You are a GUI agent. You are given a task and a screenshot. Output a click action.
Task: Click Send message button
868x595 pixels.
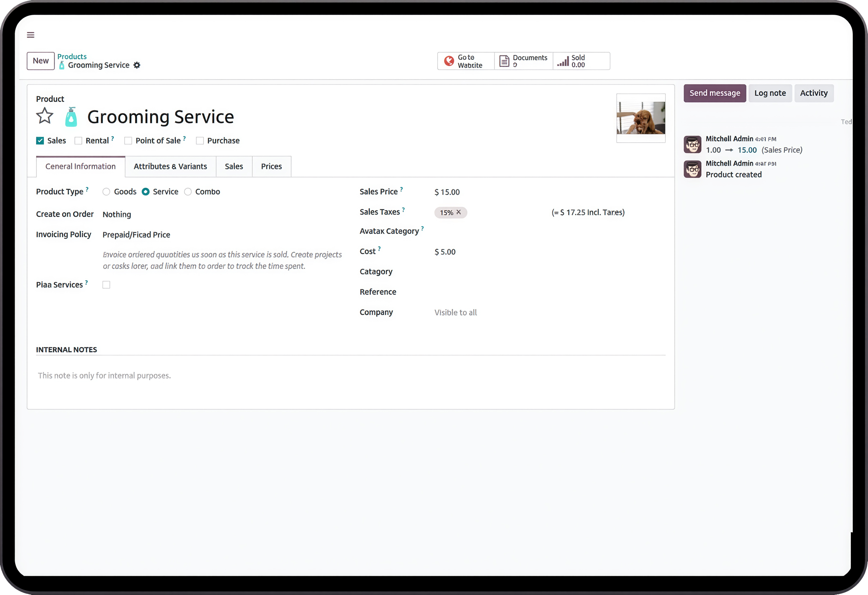point(715,93)
